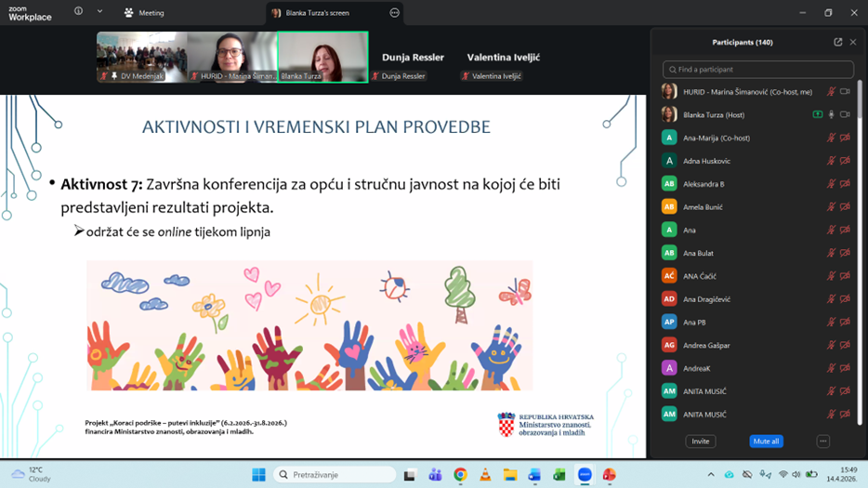Click the Invite button
The height and width of the screenshot is (488, 868).
coord(701,441)
